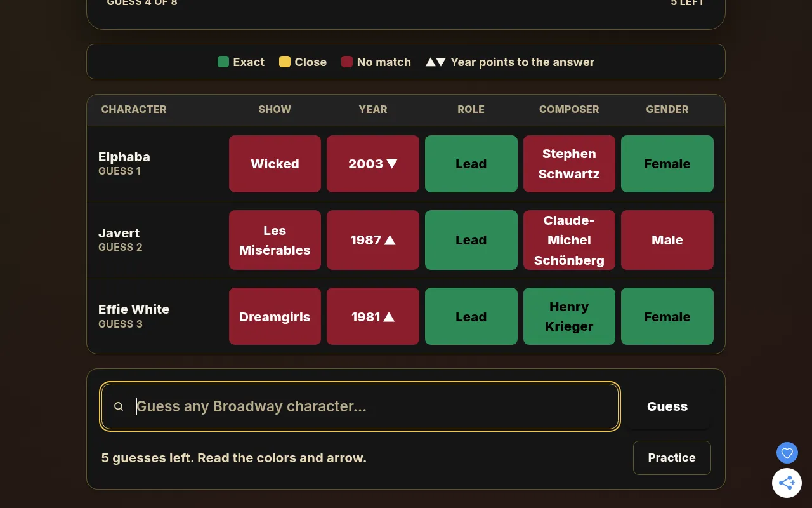The height and width of the screenshot is (508, 812).
Task: Open Practice mode
Action: pos(672,458)
